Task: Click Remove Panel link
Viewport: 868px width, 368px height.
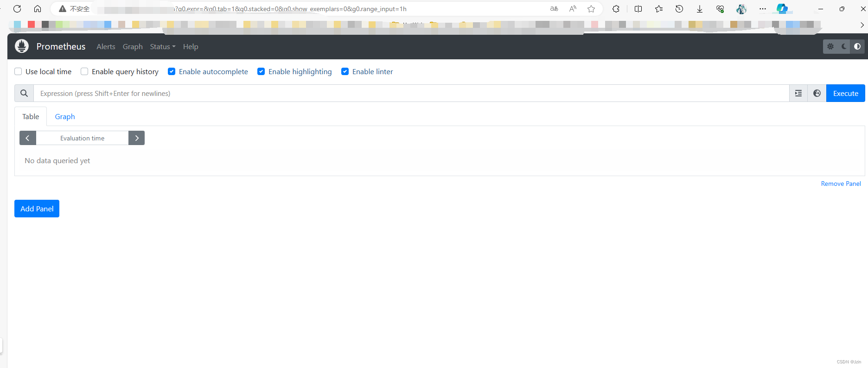Action: [841, 184]
